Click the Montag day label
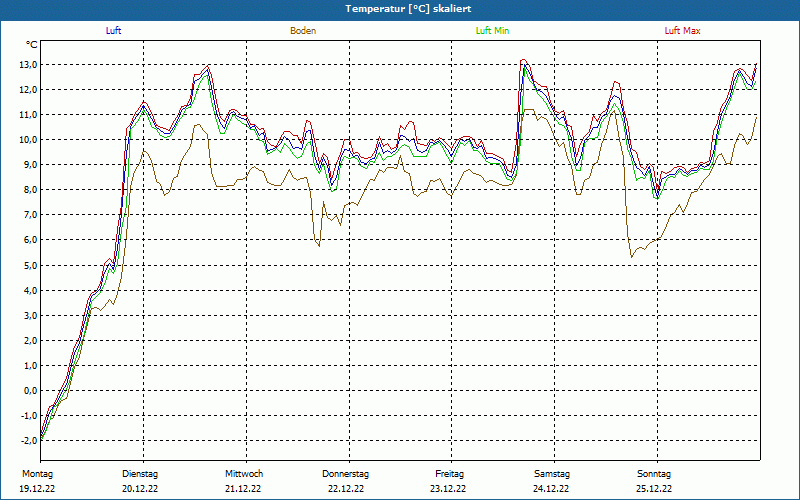The height and width of the screenshot is (500, 800). 37,474
